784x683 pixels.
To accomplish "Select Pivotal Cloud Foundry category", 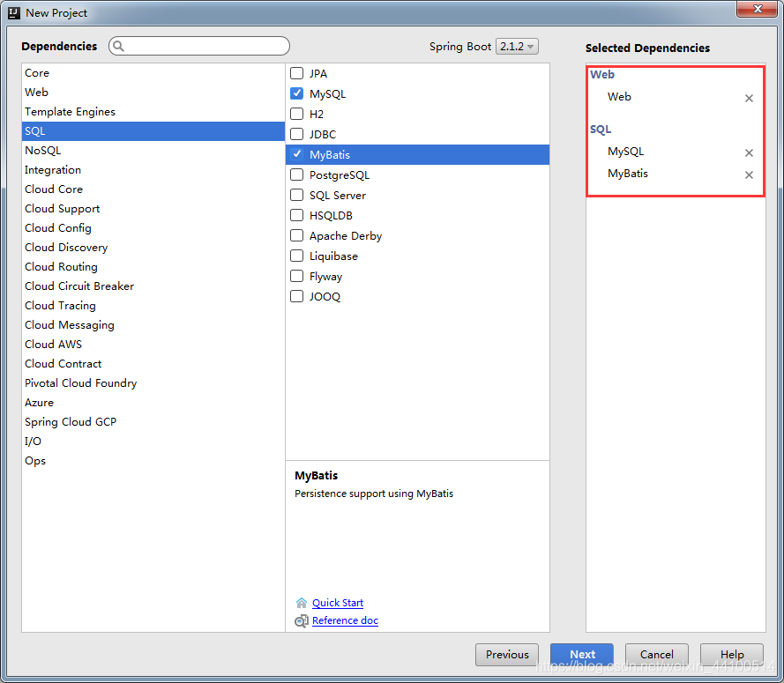I will tap(153, 383).
